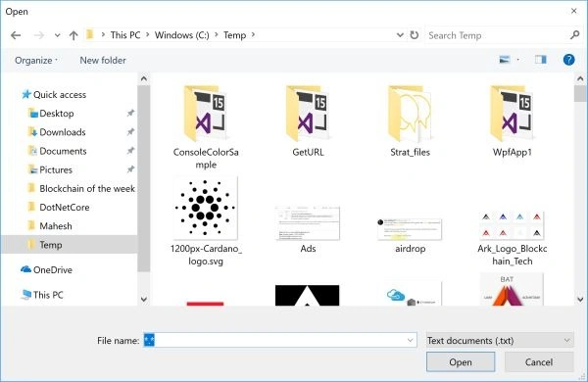Click the pin icon beside Documents

tap(130, 150)
